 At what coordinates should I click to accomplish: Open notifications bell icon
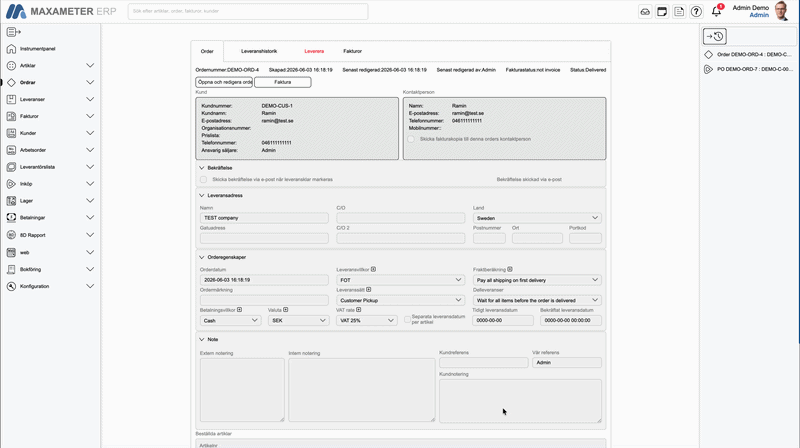[716, 12]
